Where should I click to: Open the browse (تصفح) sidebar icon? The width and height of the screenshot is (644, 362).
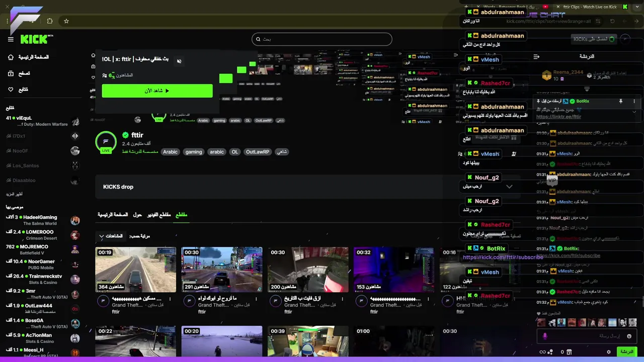click(x=11, y=73)
